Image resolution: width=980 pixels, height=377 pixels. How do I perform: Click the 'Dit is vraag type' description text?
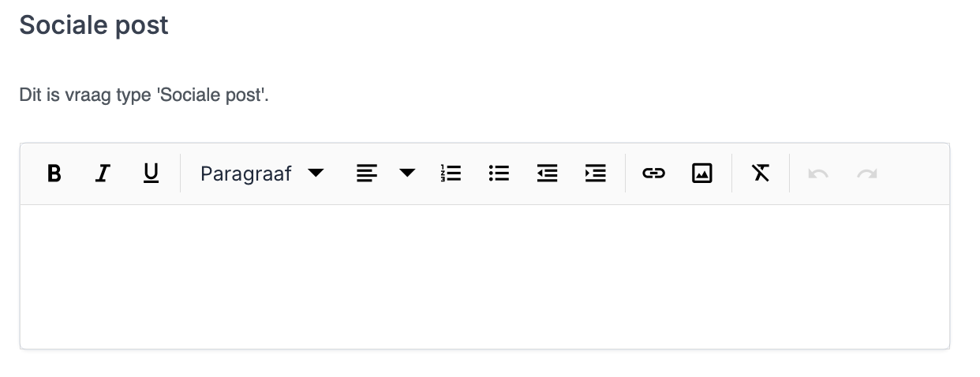click(x=144, y=95)
